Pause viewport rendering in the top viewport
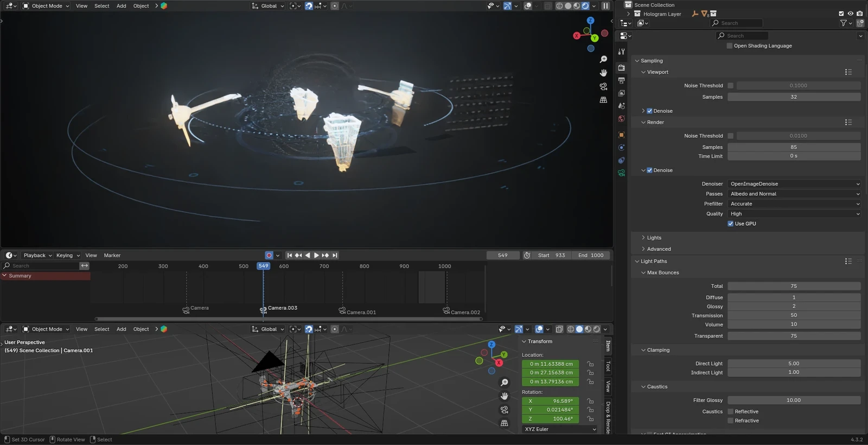 [x=605, y=6]
